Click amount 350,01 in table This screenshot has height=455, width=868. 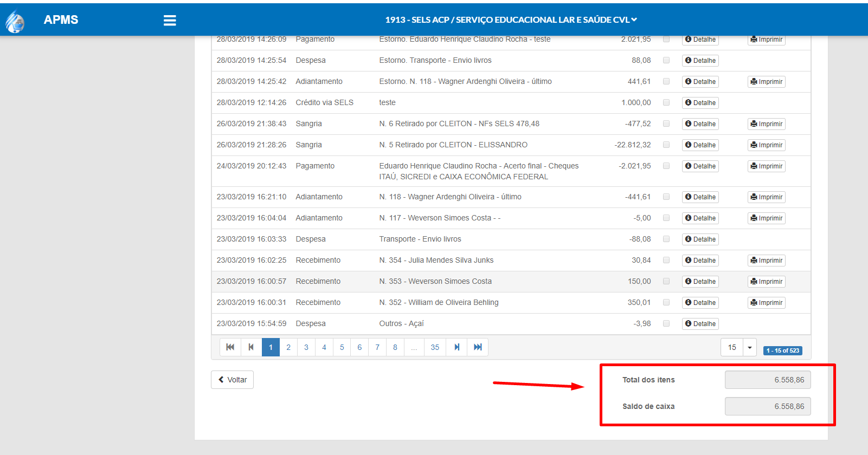[x=639, y=302]
